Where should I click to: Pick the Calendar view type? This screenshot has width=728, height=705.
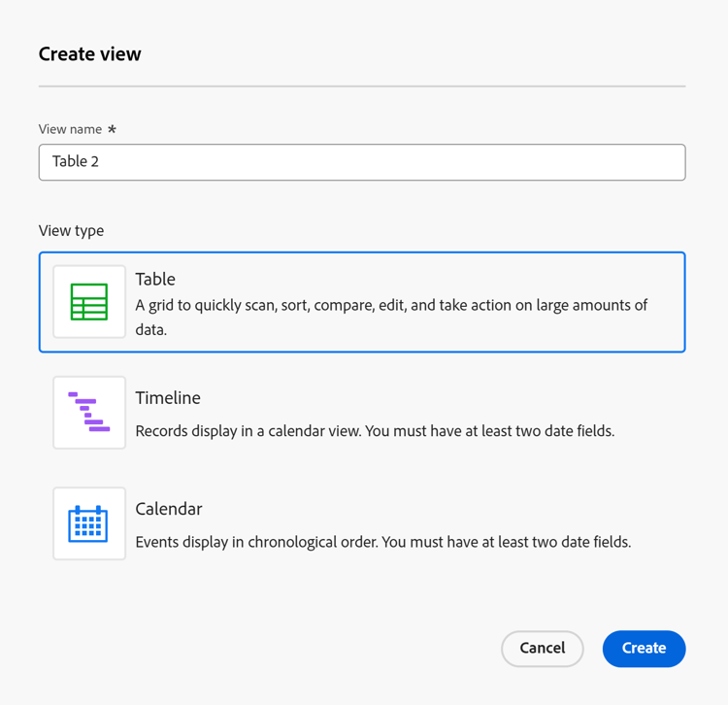(x=361, y=523)
